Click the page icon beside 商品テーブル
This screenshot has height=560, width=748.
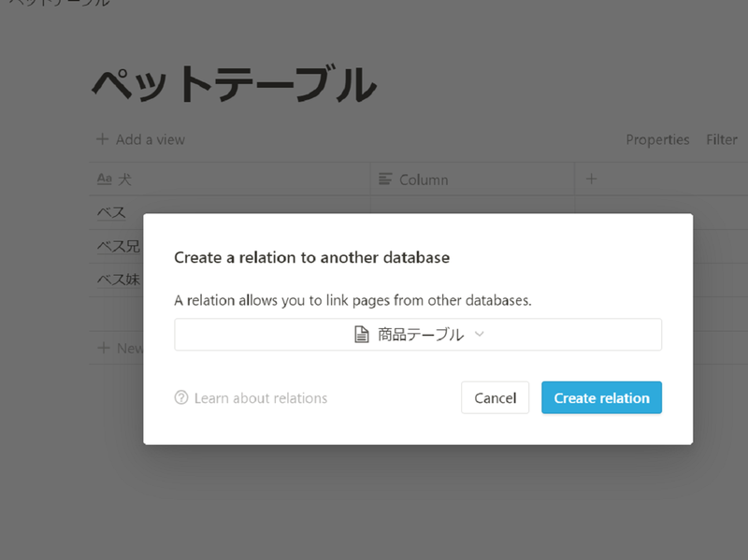pyautogui.click(x=362, y=335)
